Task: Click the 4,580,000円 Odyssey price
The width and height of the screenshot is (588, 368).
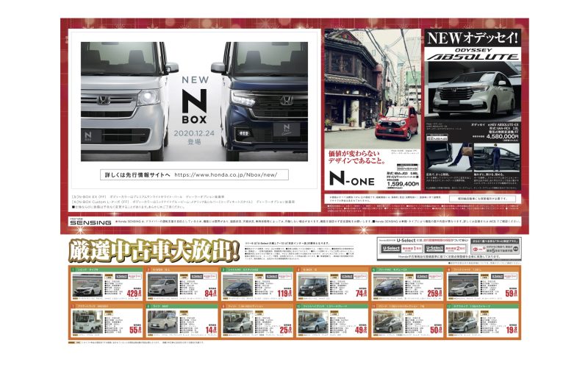Action: (x=502, y=137)
